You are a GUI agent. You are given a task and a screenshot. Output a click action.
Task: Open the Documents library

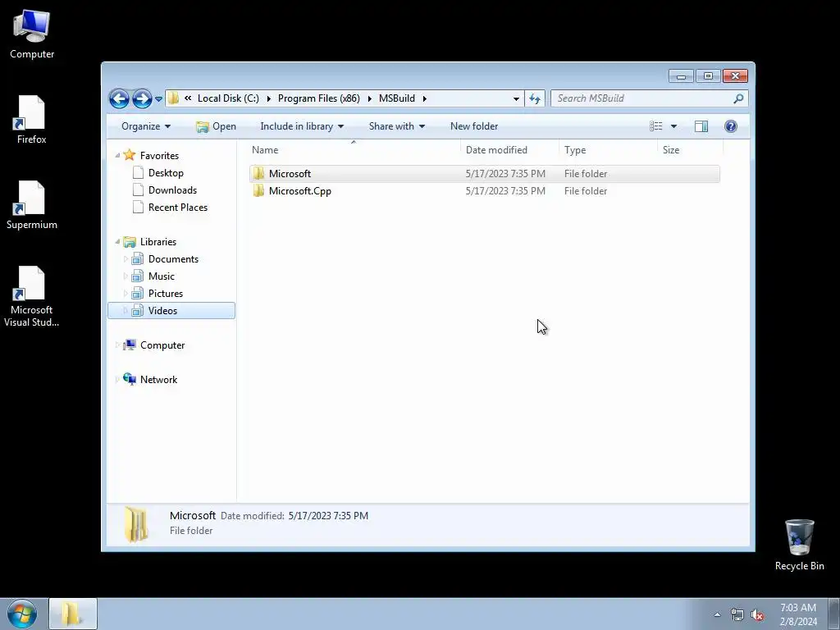173,259
